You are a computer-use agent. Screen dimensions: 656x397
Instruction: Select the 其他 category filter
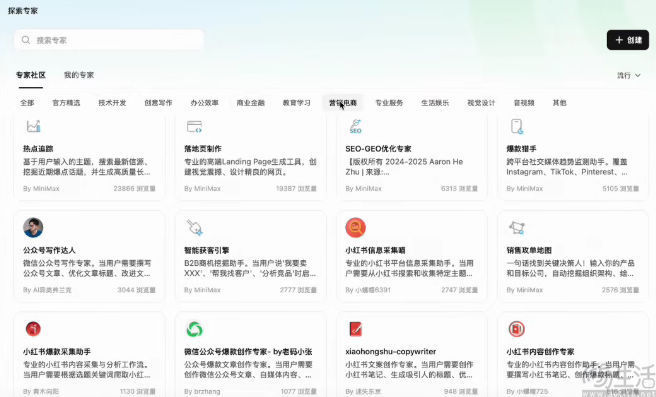coord(559,102)
